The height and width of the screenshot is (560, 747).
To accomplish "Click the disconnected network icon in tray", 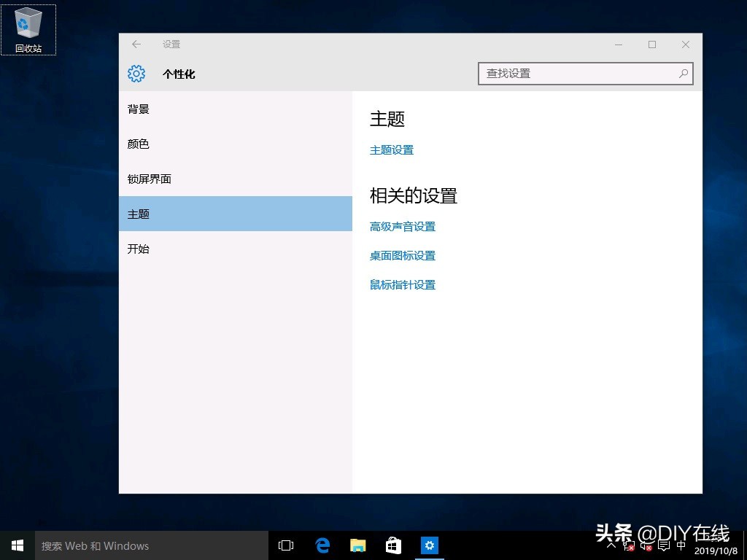I will click(628, 545).
